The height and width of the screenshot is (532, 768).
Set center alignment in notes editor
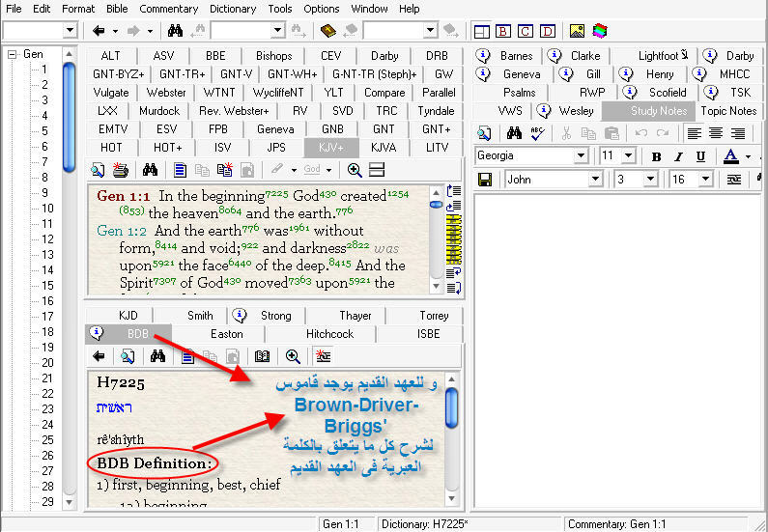[x=716, y=132]
